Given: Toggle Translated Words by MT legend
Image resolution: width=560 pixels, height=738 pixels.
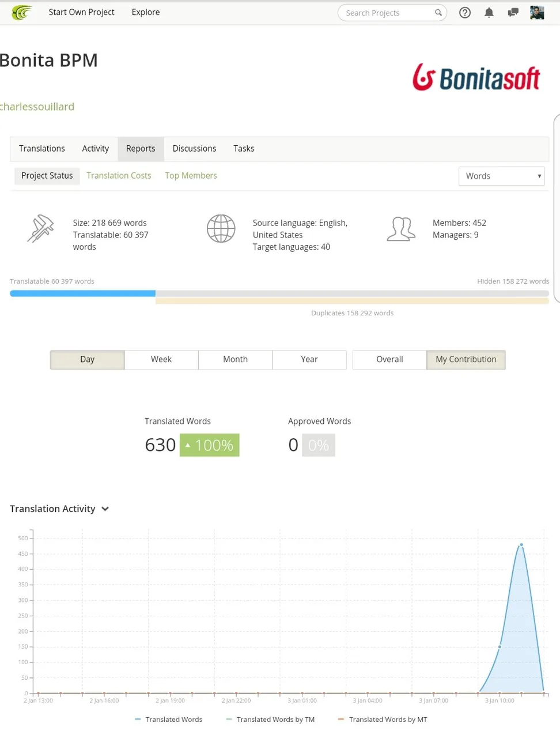Looking at the screenshot, I should click(383, 720).
